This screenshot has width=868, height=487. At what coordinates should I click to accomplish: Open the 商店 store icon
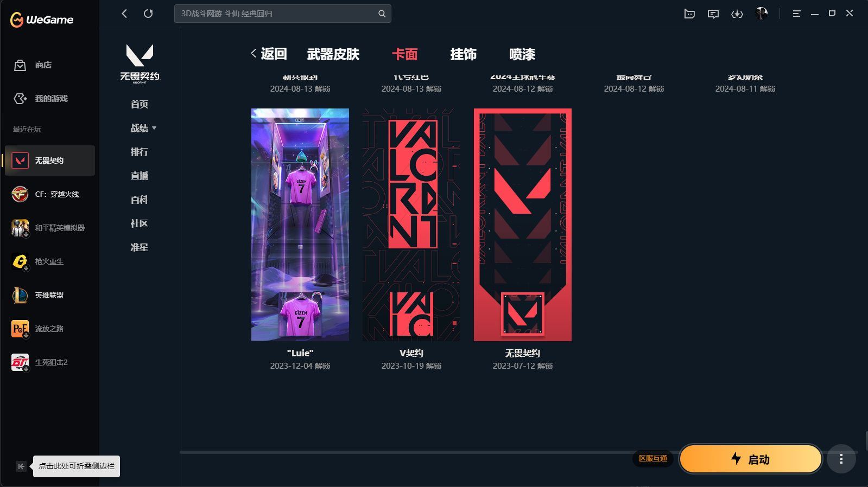[20, 65]
